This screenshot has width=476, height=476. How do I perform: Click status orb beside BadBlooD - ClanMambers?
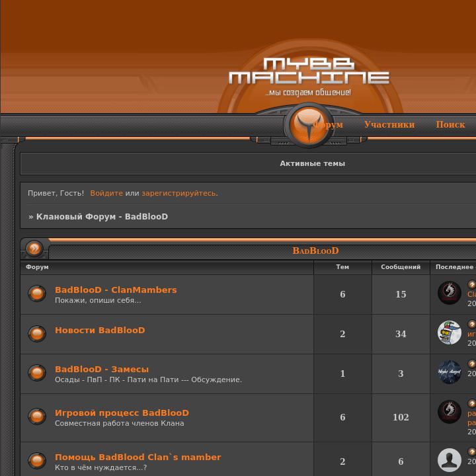tap(37, 294)
